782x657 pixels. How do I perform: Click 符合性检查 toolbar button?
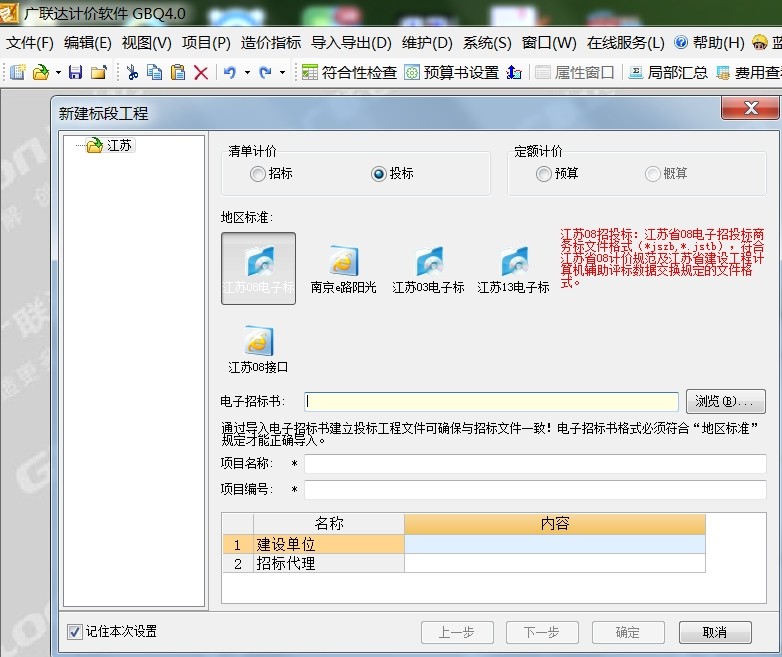(349, 72)
